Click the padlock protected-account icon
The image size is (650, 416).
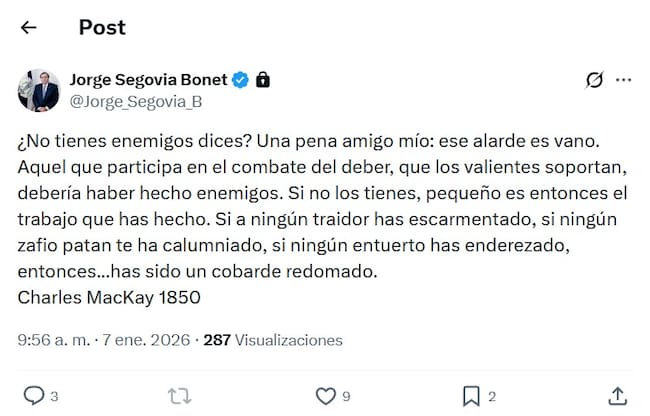click(262, 79)
